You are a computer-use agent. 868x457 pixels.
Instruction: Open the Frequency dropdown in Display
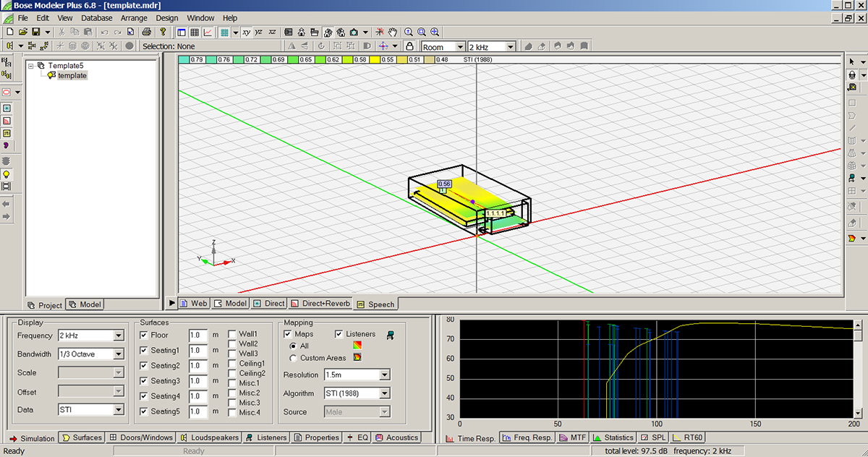119,336
